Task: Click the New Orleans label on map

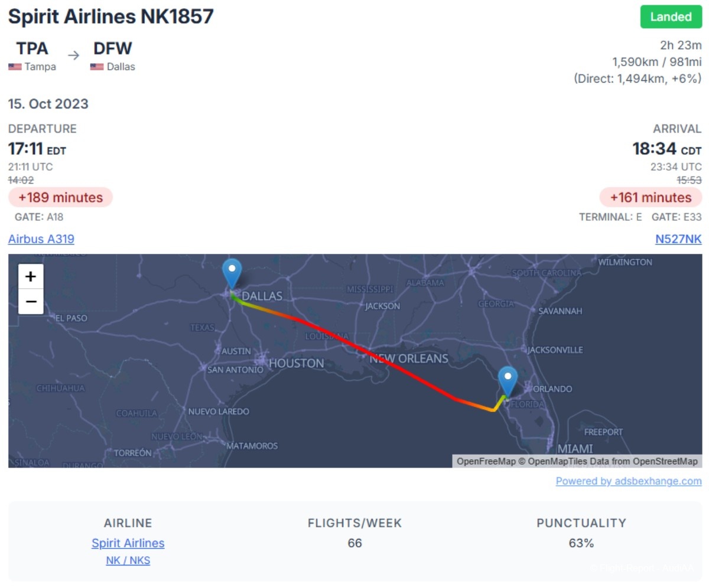Action: pyautogui.click(x=409, y=358)
